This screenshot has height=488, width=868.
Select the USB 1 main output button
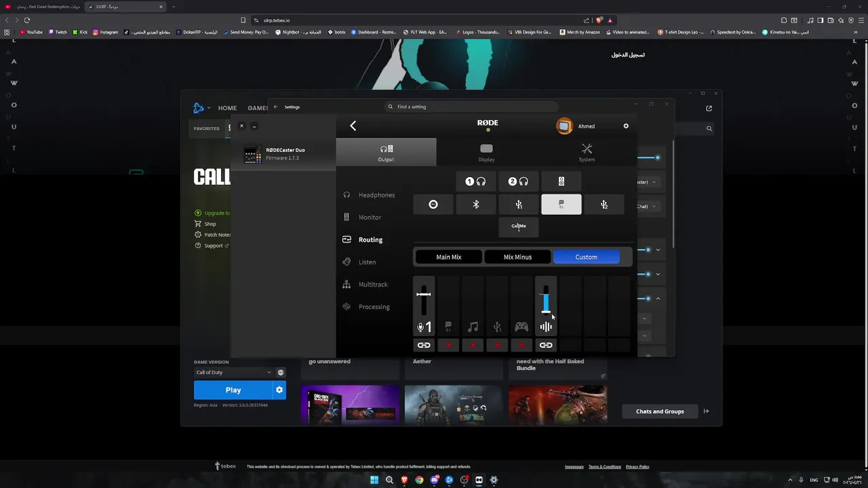pyautogui.click(x=518, y=205)
